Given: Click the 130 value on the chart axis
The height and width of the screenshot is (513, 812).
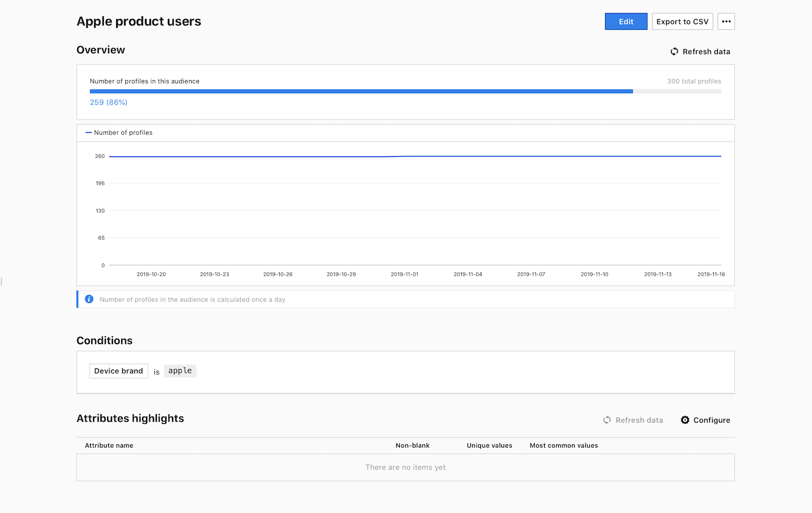Looking at the screenshot, I should pyautogui.click(x=100, y=211).
